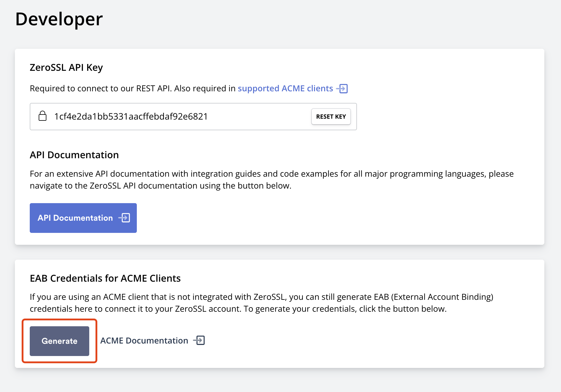Click the external icon after supported ACME clients

(x=342, y=89)
